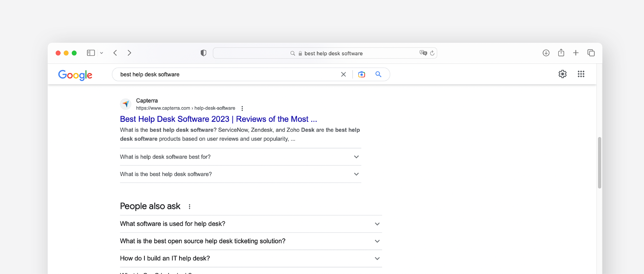Show Safari tab overview
Screen dimensions: 644x274
[x=591, y=53]
